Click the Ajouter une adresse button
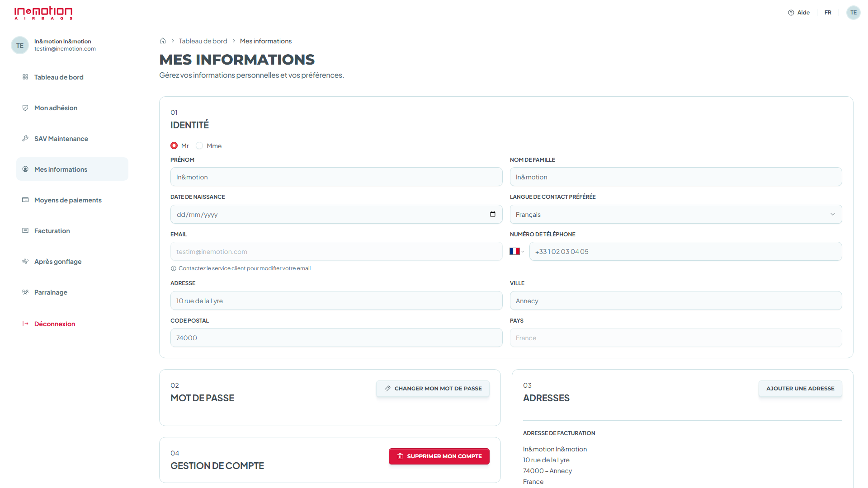This screenshot has height=488, width=868. [x=800, y=389]
